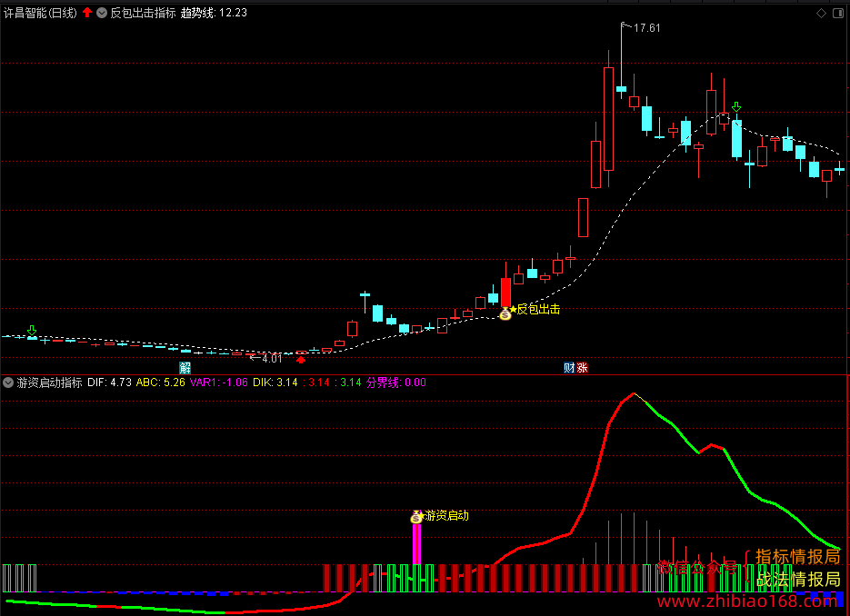The image size is (850, 616).
Task: Click the 涨 marker at the chart bottom
Action: coord(582,368)
